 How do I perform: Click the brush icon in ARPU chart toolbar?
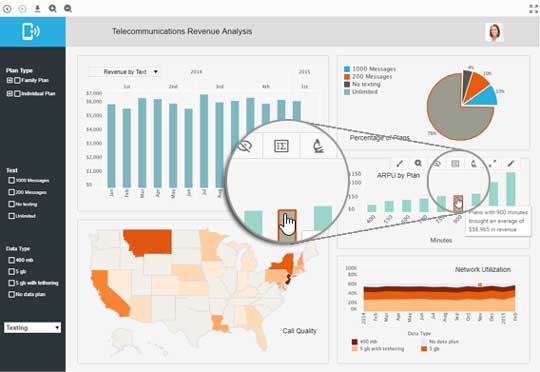[399, 163]
